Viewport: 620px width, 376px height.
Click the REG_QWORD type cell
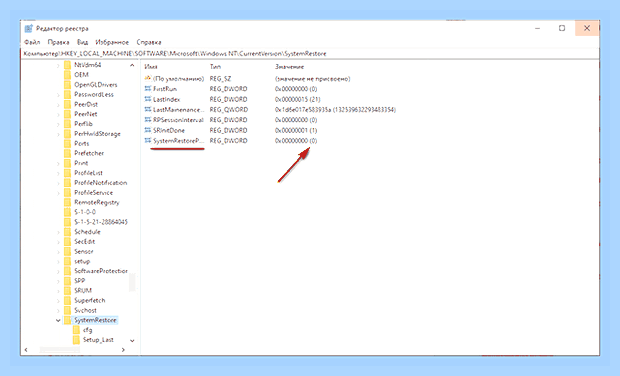(x=229, y=110)
